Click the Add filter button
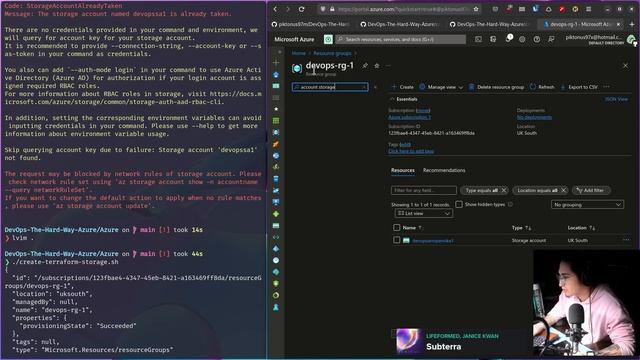This screenshot has width=640, height=360. pos(590,190)
